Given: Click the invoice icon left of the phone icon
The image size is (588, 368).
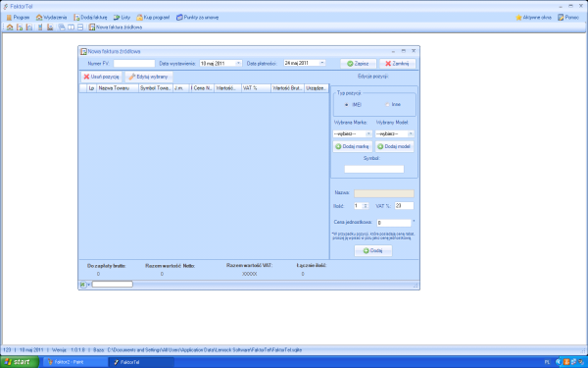Looking at the screenshot, I should 28,27.
